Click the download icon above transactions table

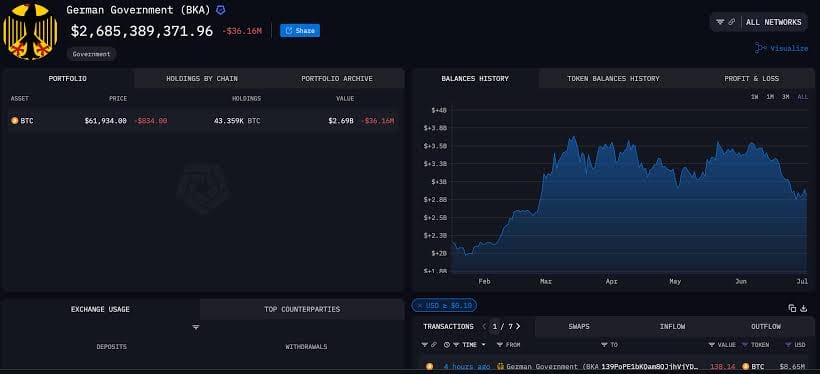point(804,308)
